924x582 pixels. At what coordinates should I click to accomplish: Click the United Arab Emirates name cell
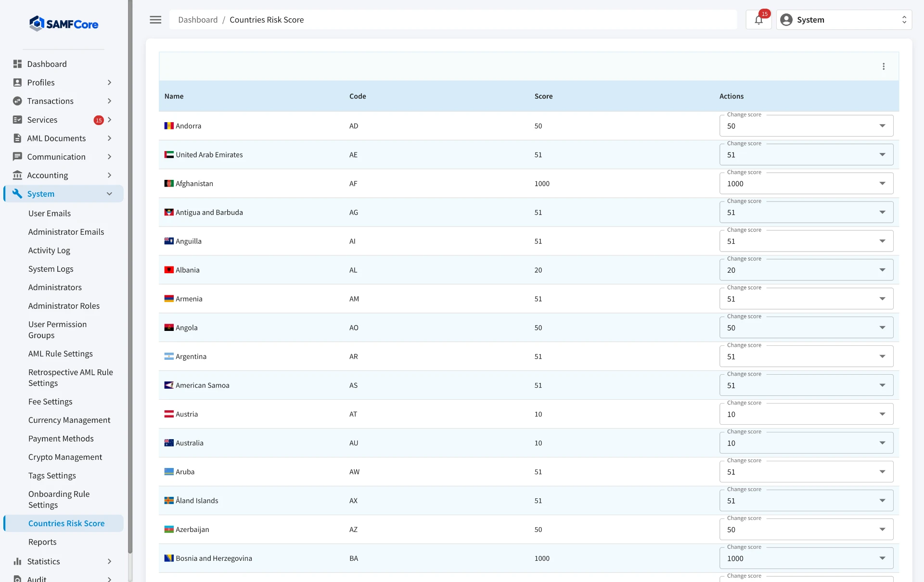tap(209, 155)
